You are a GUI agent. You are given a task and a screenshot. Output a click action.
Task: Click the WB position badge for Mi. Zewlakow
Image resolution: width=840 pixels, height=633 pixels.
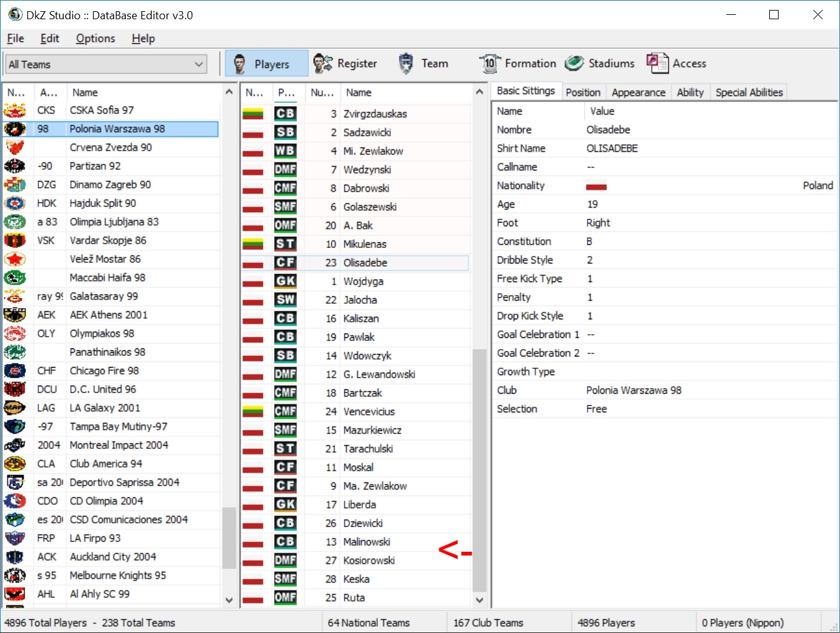coord(285,151)
